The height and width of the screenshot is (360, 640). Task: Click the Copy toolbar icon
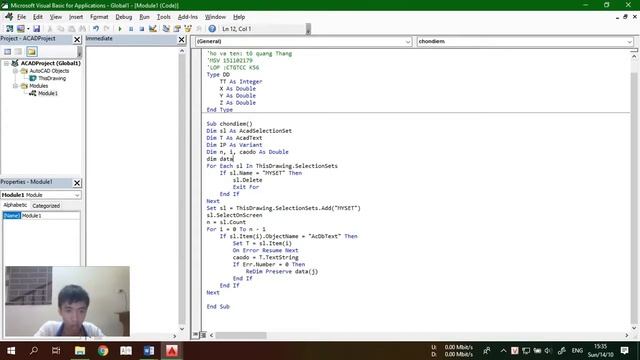tap(60, 29)
